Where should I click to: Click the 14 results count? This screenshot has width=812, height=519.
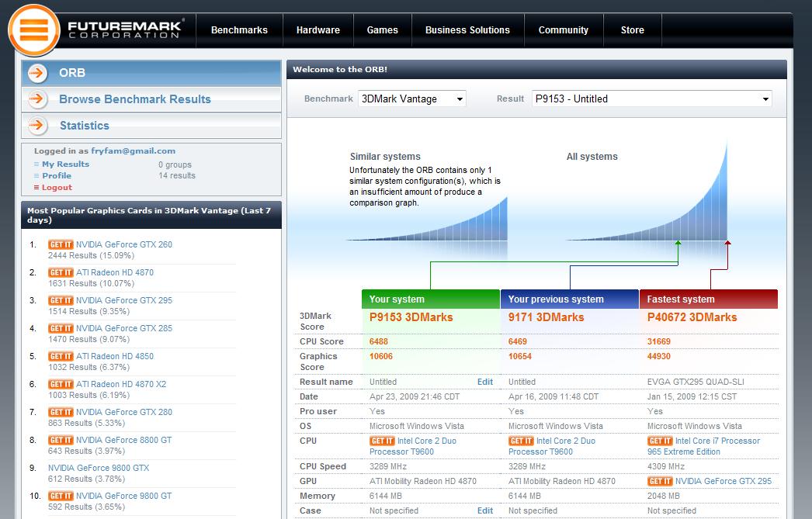pyautogui.click(x=177, y=176)
